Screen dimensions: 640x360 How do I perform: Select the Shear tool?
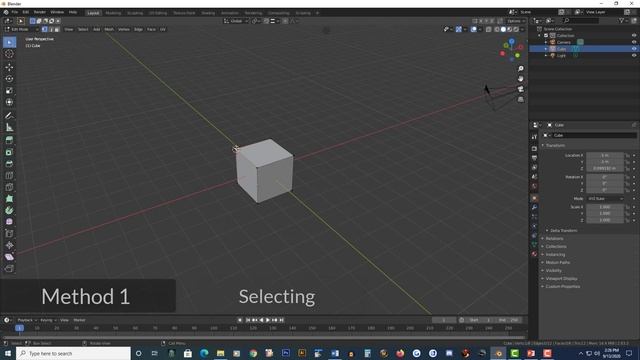pyautogui.click(x=9, y=257)
